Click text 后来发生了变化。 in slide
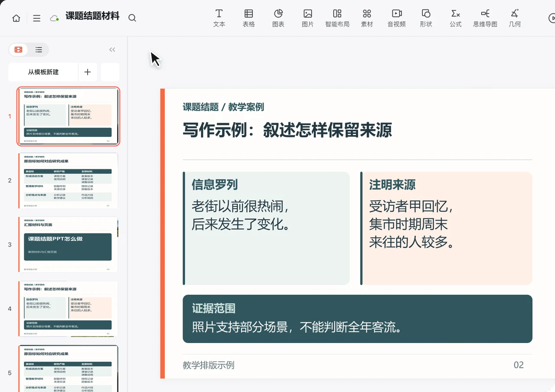This screenshot has height=392, width=555. tap(241, 224)
